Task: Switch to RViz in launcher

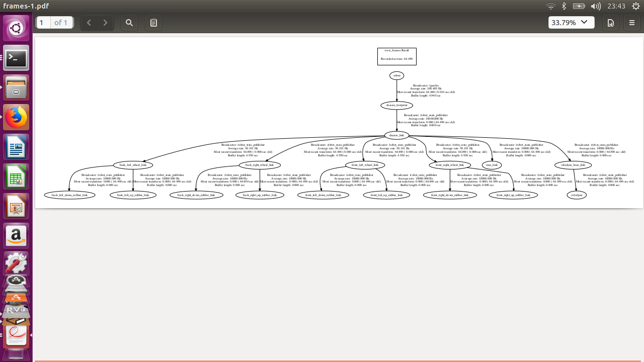Action: [x=17, y=312]
